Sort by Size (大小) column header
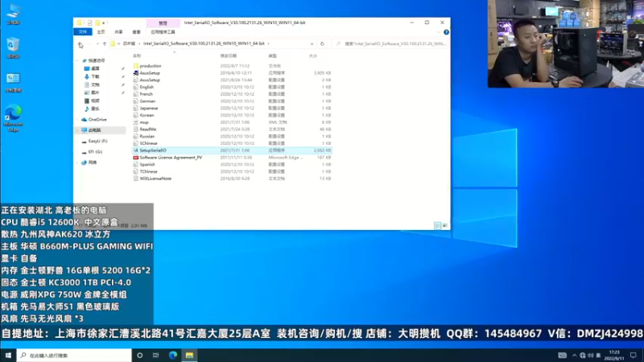 pos(313,56)
